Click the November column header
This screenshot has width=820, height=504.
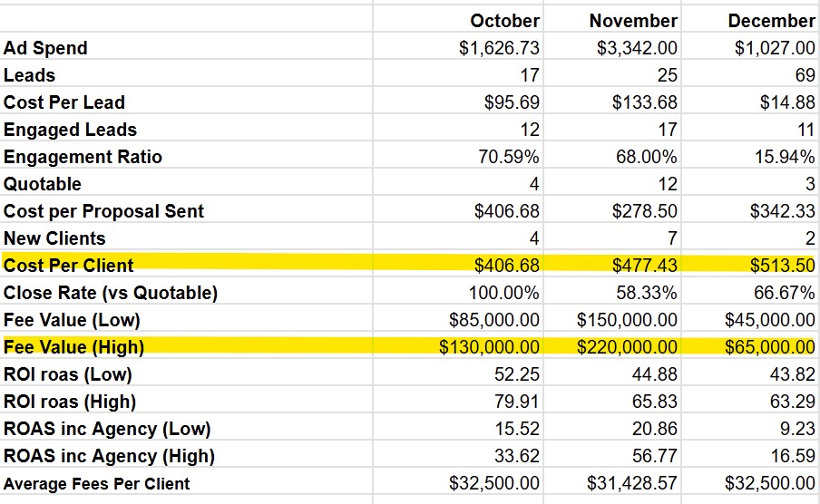pyautogui.click(x=632, y=20)
